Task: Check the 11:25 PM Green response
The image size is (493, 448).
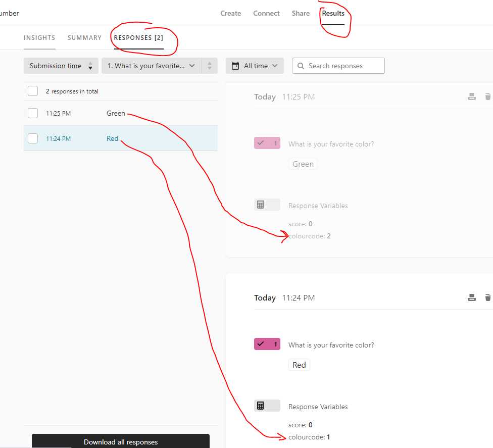Action: pos(33,113)
